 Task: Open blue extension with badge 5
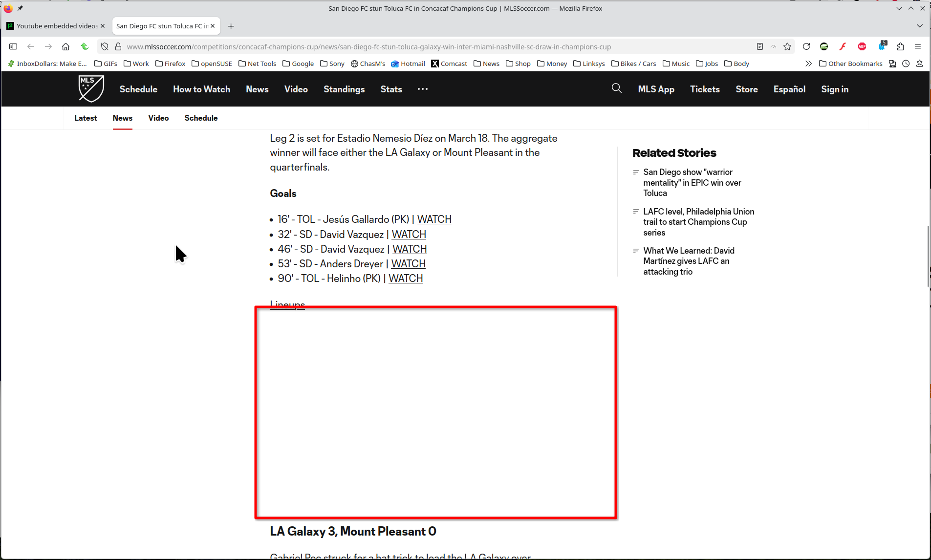(x=882, y=46)
